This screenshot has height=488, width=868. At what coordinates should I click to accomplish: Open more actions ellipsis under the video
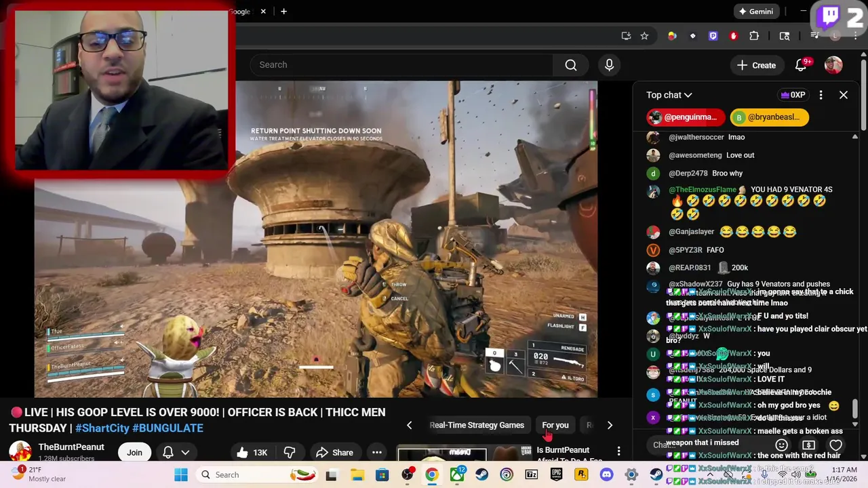tap(377, 453)
